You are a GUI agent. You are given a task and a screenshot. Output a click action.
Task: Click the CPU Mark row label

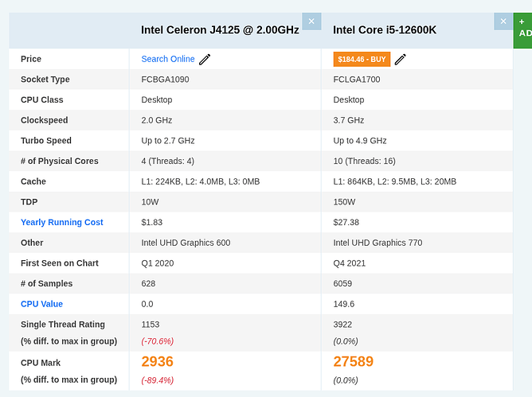(41, 363)
